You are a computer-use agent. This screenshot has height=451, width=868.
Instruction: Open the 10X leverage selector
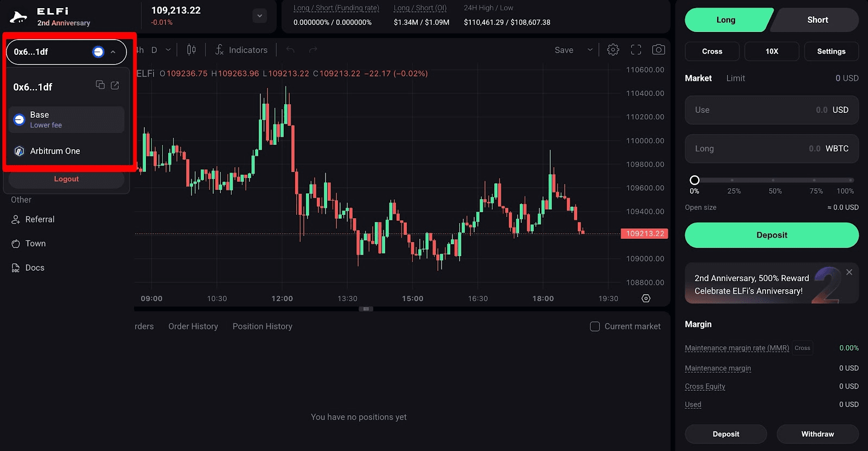point(771,52)
